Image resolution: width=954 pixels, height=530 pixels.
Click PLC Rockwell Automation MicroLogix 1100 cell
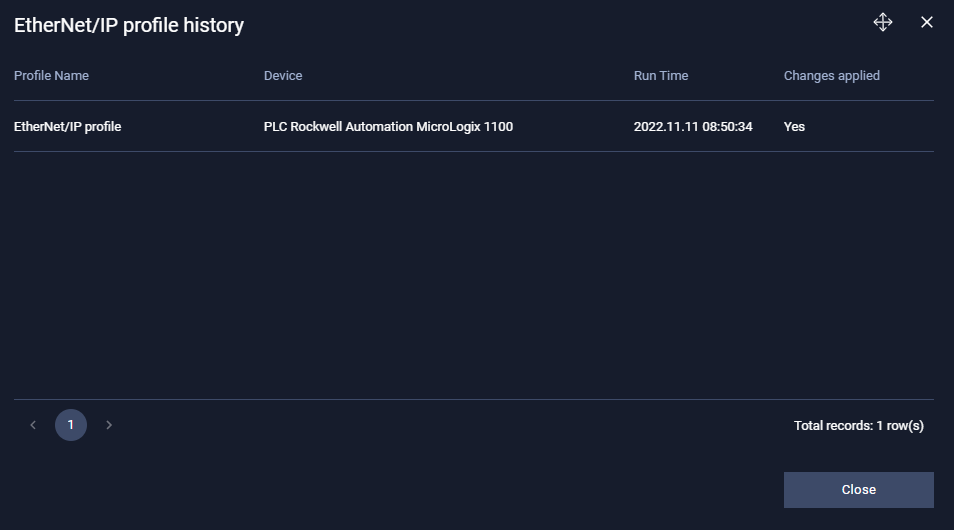[x=388, y=127]
